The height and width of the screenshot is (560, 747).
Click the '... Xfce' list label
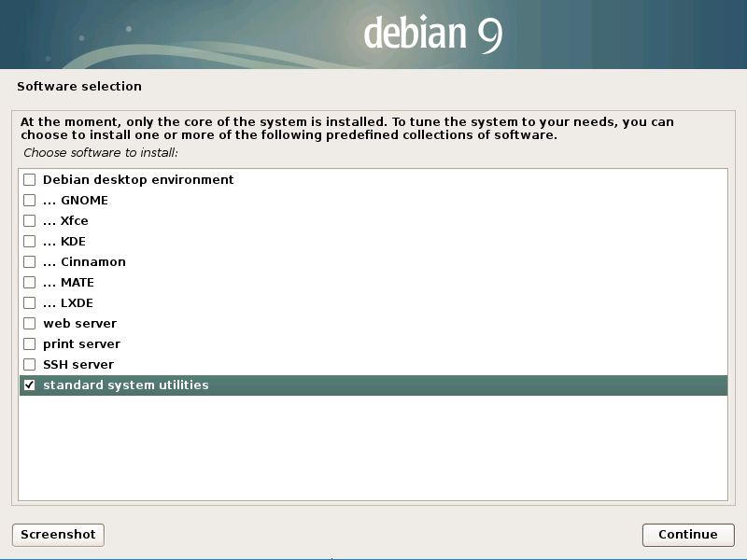click(65, 220)
